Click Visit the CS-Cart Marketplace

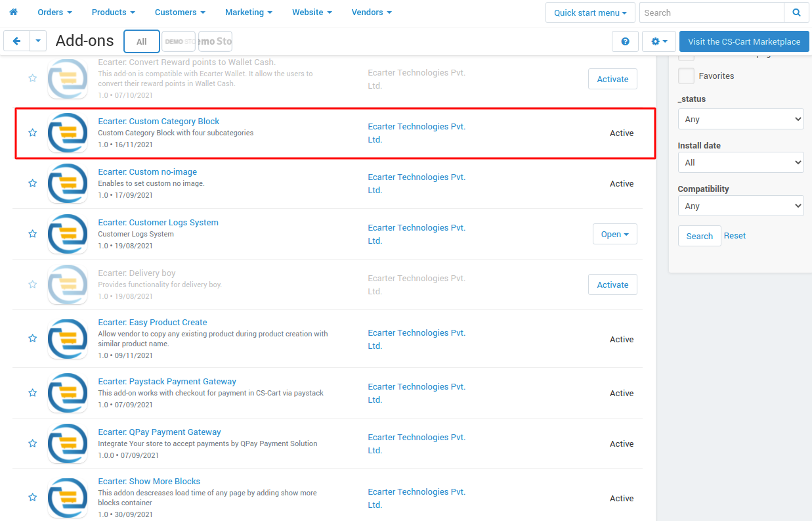(x=744, y=41)
